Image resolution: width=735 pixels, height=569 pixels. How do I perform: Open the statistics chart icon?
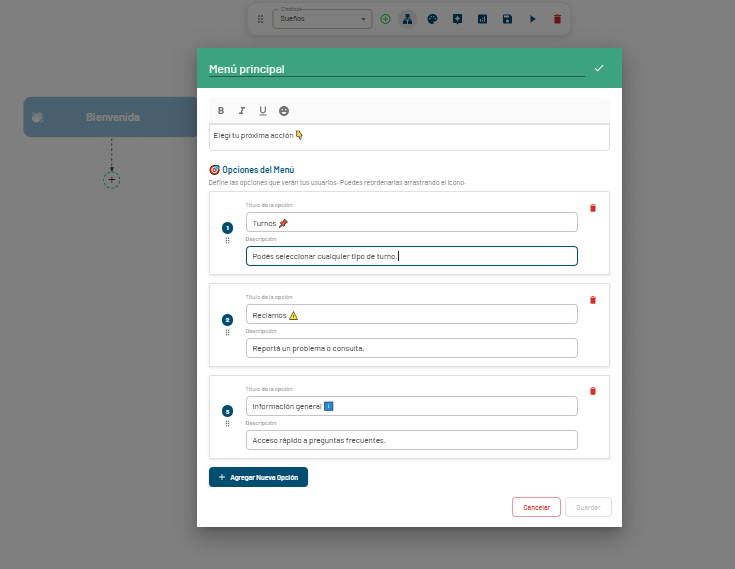point(482,19)
